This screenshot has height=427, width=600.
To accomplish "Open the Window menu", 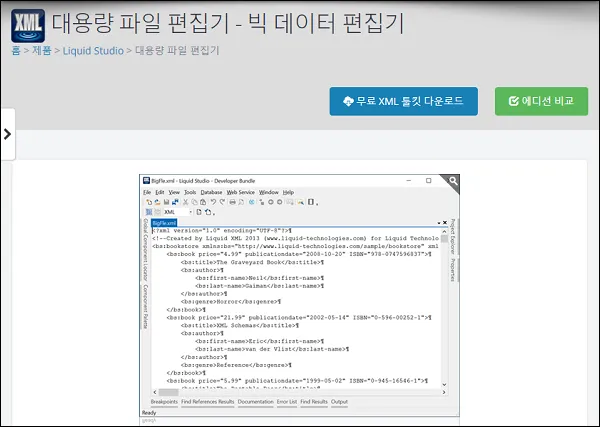I will click(269, 192).
